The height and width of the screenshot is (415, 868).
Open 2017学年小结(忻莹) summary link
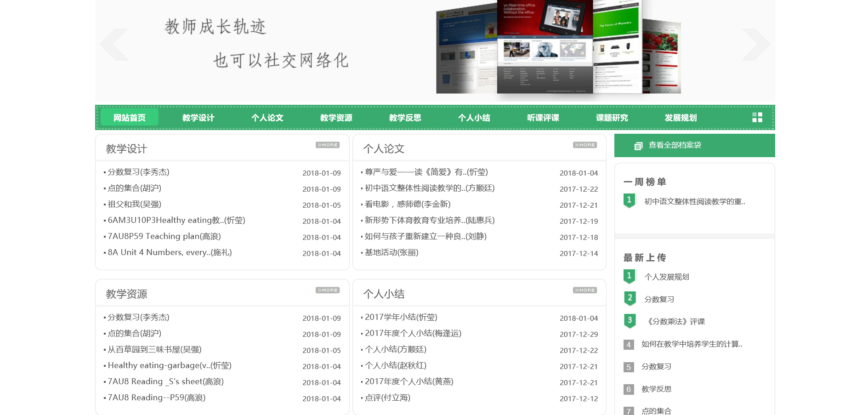tap(401, 317)
